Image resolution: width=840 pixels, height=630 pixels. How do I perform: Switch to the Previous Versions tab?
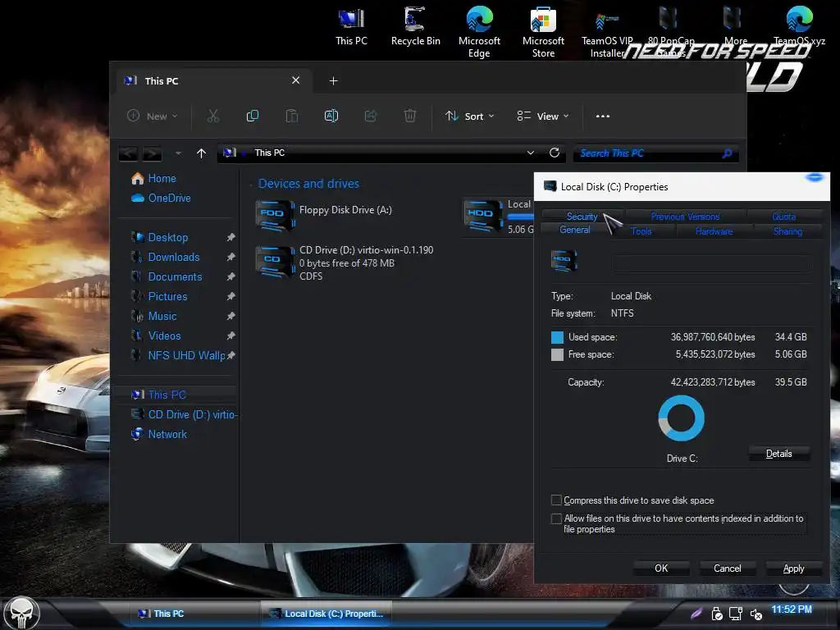point(685,217)
